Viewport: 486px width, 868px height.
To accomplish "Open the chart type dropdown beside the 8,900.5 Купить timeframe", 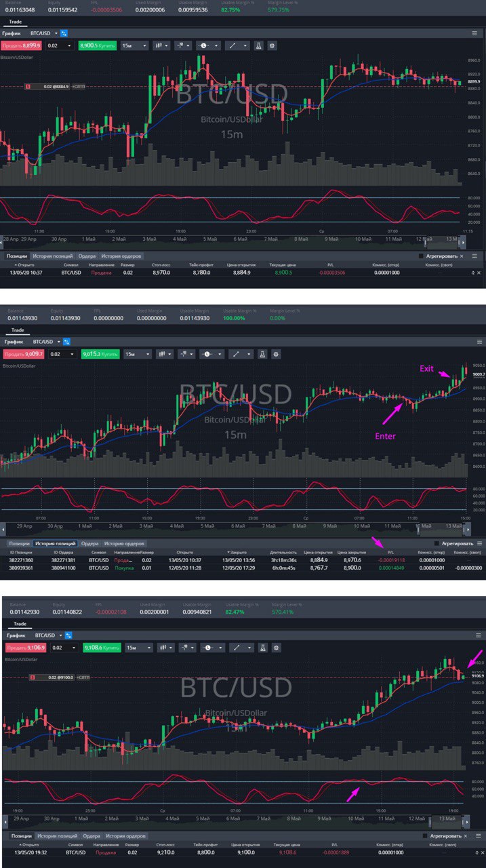I will [161, 45].
